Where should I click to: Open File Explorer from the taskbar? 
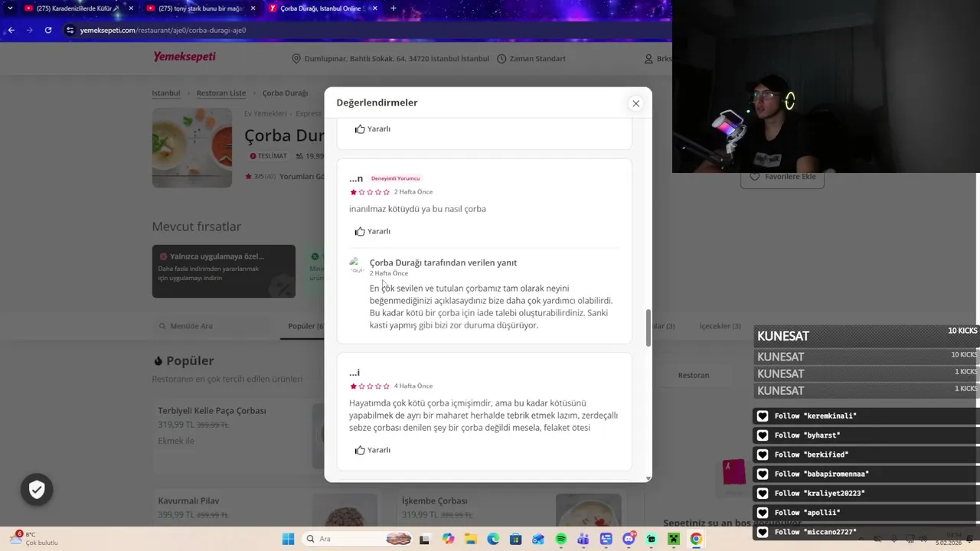pyautogui.click(x=471, y=540)
